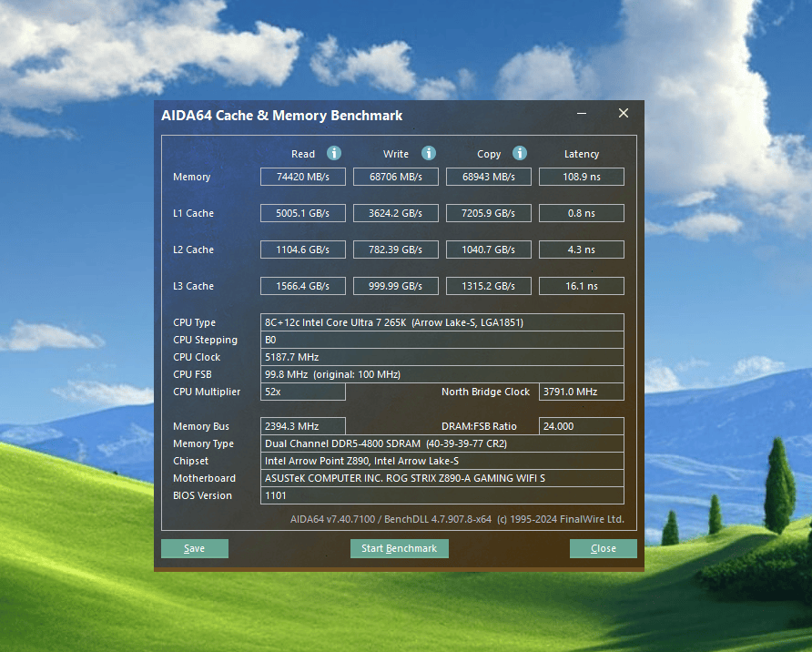The width and height of the screenshot is (812, 652).
Task: Click Start Benchmark
Action: [400, 548]
